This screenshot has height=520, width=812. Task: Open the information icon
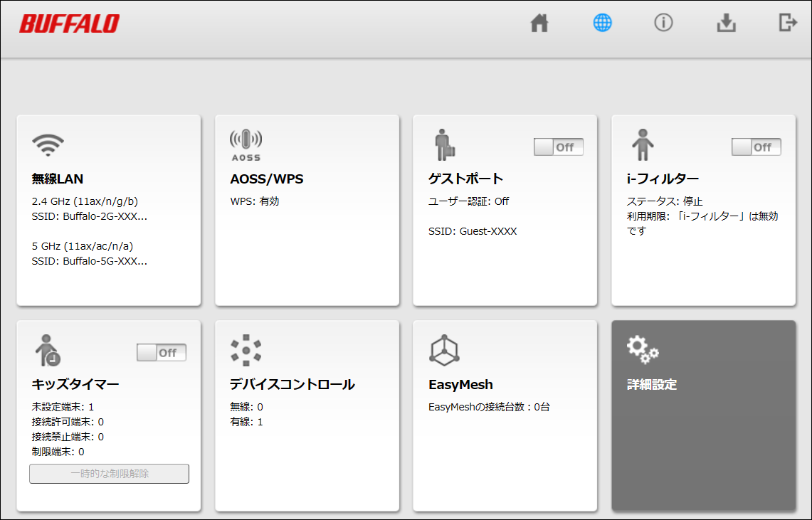(663, 23)
